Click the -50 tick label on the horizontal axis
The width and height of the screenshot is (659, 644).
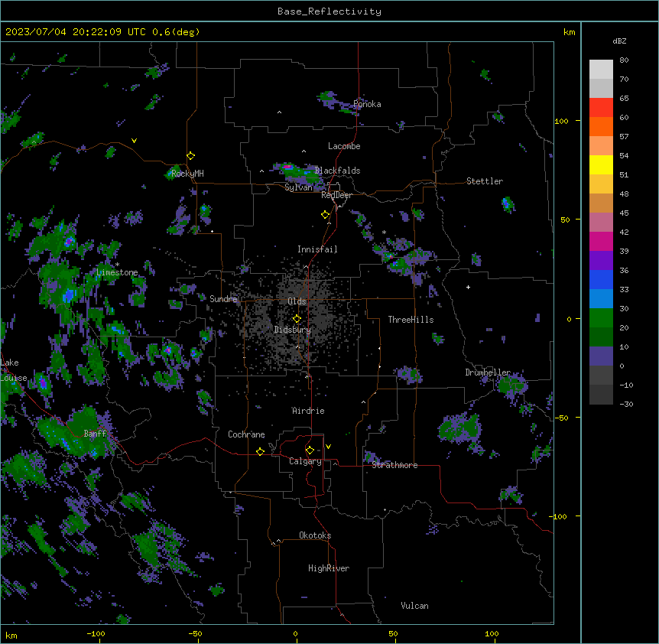(195, 633)
